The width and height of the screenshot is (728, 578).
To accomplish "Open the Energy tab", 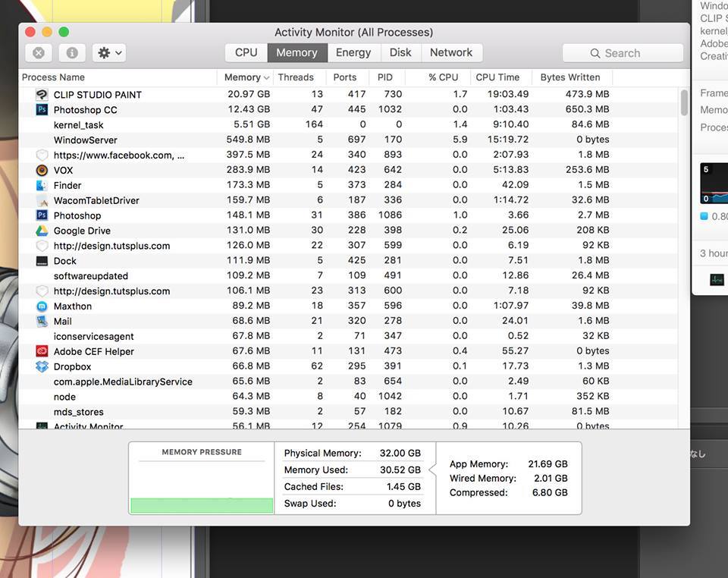I will [x=353, y=52].
